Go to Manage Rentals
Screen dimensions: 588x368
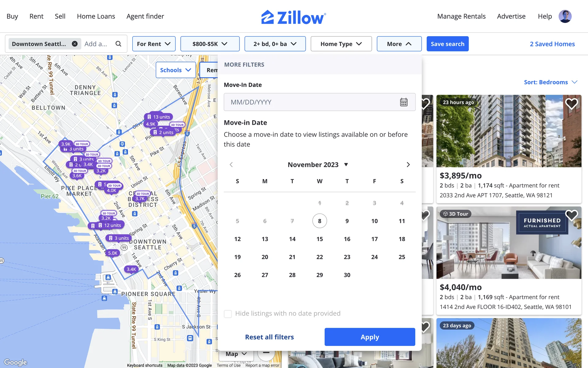coord(461,16)
